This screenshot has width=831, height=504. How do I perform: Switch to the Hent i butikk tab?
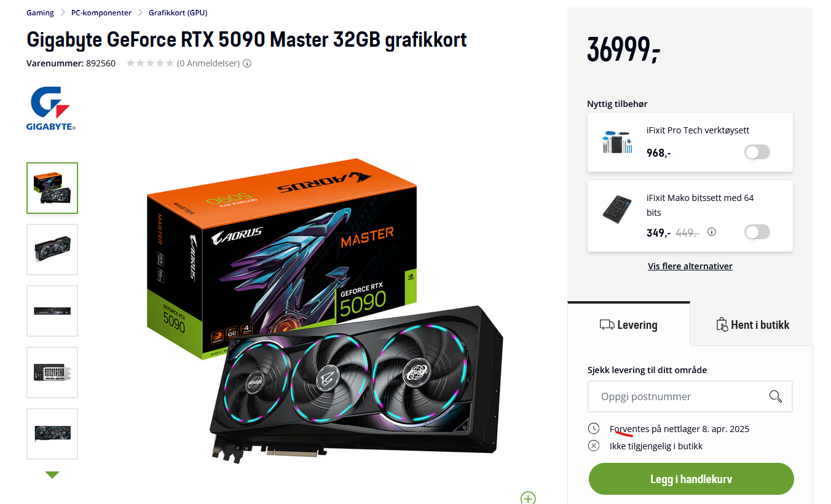click(x=752, y=325)
